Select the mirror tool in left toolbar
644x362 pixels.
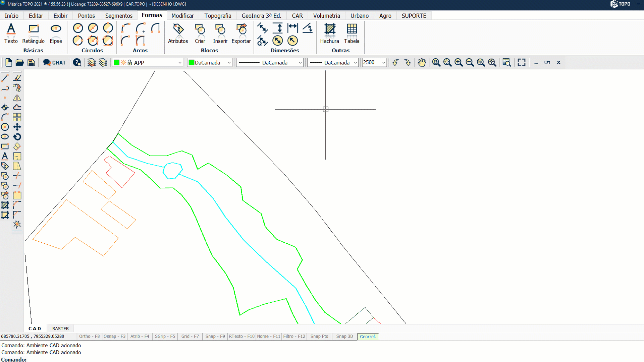click(x=17, y=98)
